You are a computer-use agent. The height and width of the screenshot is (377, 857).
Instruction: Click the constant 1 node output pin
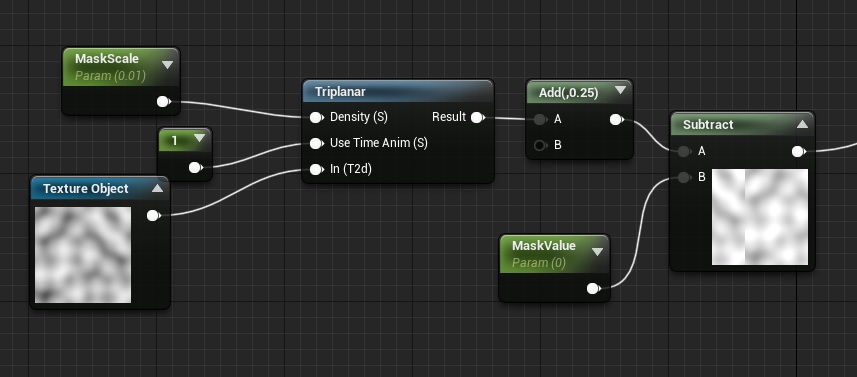tap(195, 168)
